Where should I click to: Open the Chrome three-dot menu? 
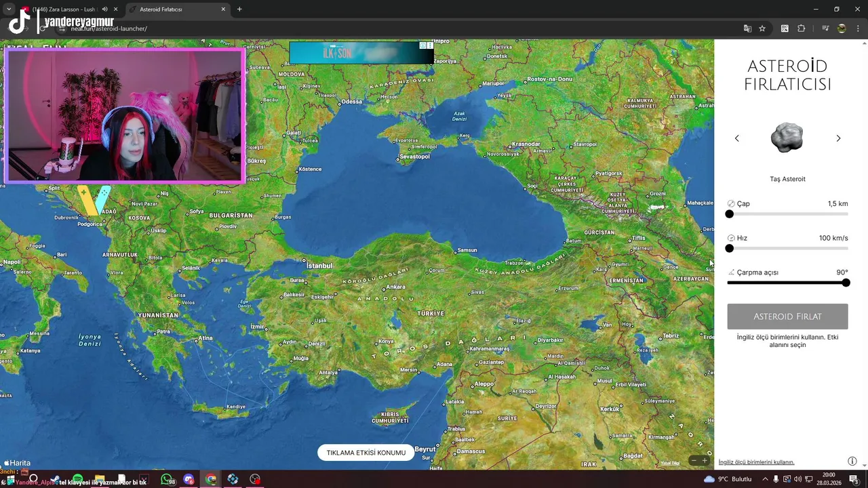[857, 28]
